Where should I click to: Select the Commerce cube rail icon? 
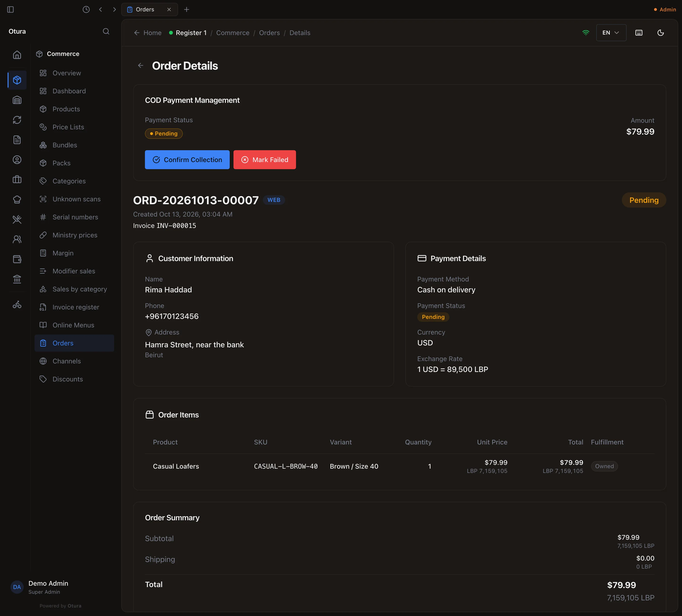(x=17, y=80)
